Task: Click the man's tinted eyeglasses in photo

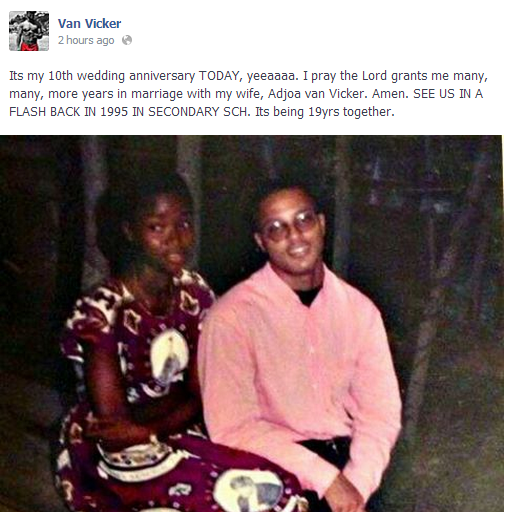Action: [x=289, y=226]
